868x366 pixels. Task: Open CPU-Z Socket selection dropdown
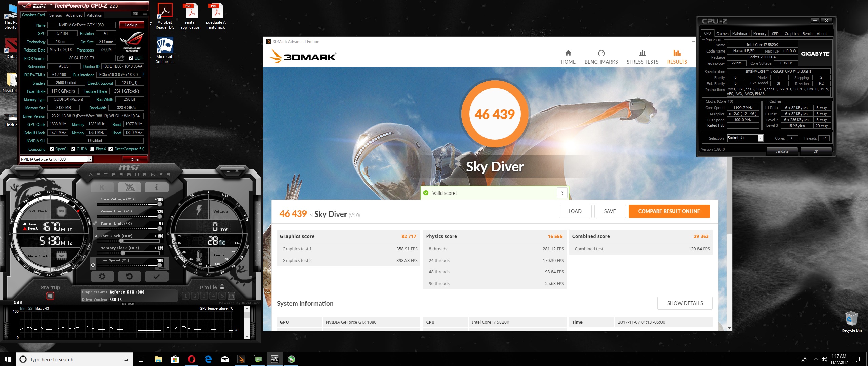tap(745, 138)
